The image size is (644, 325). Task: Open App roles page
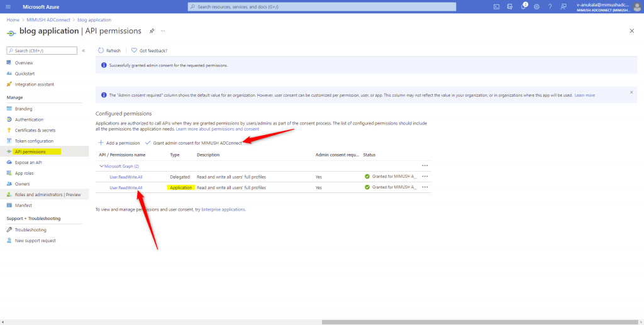pos(25,173)
